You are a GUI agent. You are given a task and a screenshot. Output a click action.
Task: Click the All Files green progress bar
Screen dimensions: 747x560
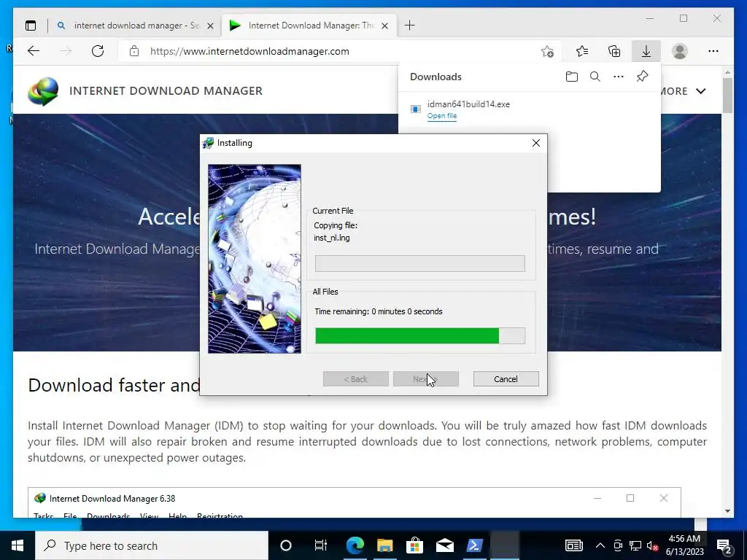420,335
